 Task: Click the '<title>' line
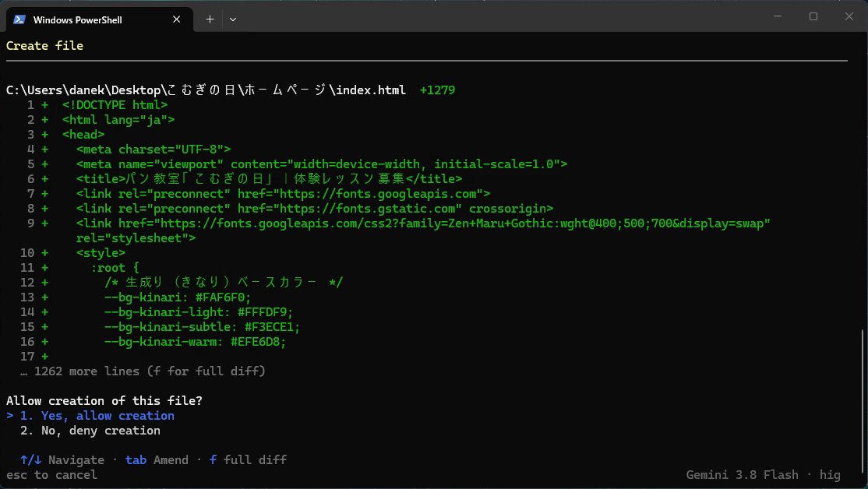269,178
